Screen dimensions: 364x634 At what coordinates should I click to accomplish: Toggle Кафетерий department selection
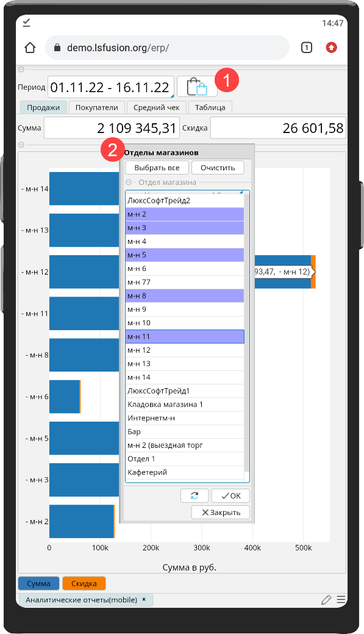(x=185, y=472)
